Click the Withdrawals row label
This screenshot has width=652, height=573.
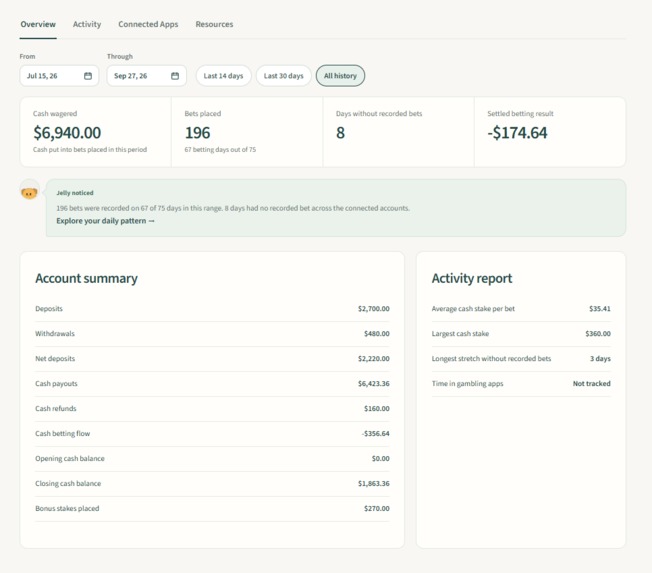coord(55,333)
